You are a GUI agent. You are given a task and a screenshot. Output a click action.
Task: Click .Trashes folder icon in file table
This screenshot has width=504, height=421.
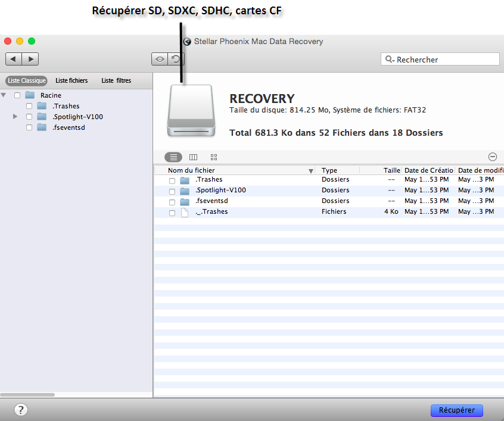pos(185,180)
